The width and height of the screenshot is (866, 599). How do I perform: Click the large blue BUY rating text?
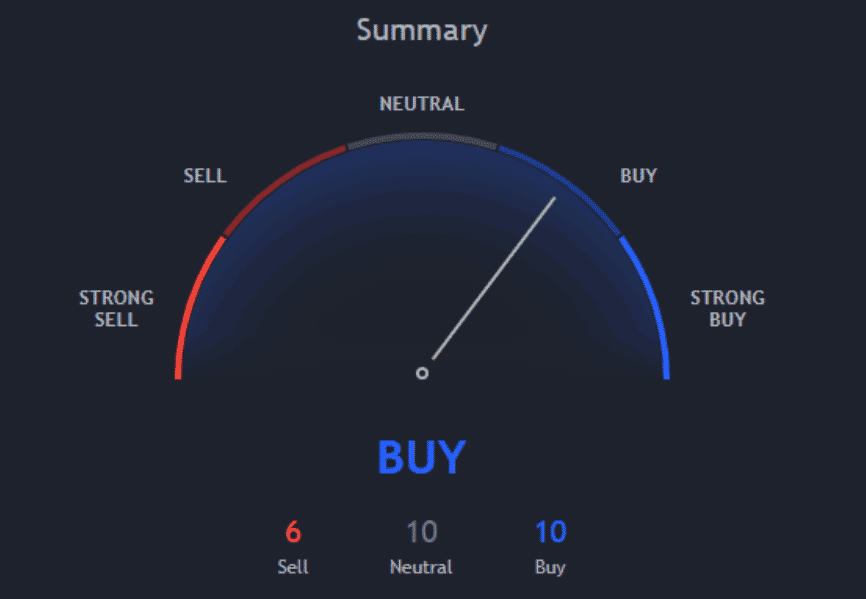(x=422, y=457)
